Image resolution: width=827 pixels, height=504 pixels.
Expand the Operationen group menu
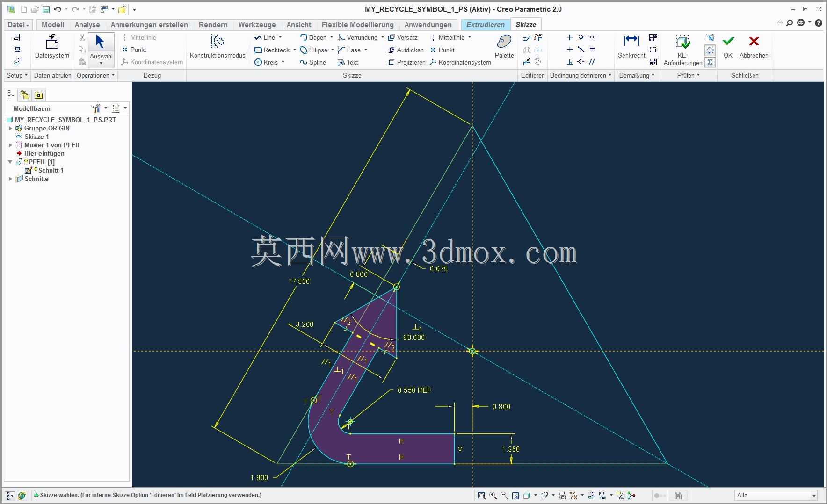tap(95, 75)
